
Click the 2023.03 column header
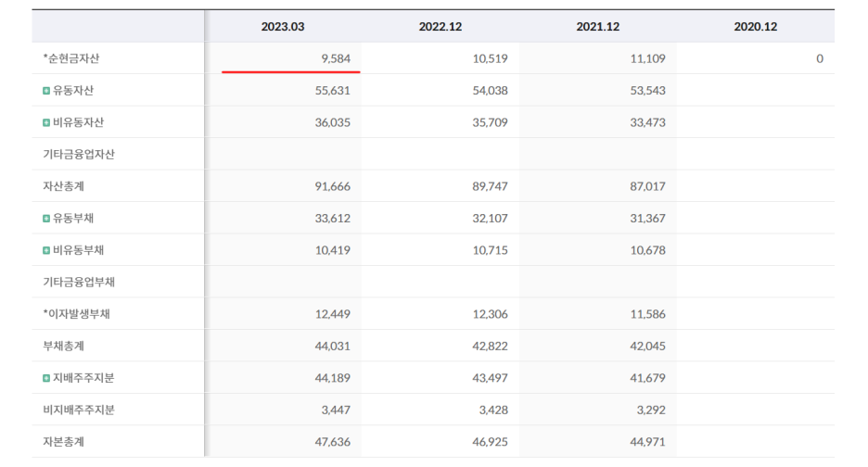tap(283, 27)
